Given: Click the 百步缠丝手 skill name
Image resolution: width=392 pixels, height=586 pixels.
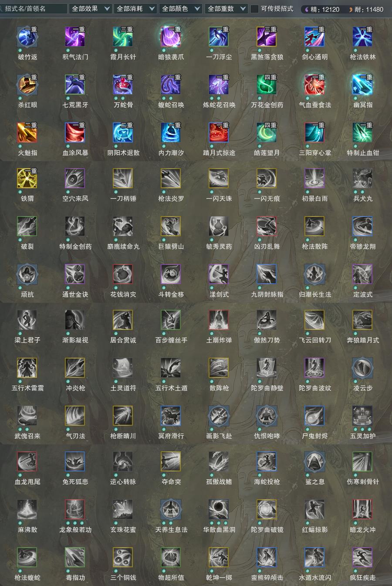Looking at the screenshot, I should pos(171,340).
